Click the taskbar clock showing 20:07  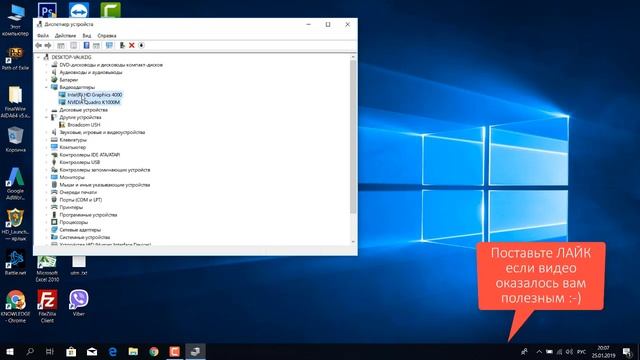tap(604, 351)
